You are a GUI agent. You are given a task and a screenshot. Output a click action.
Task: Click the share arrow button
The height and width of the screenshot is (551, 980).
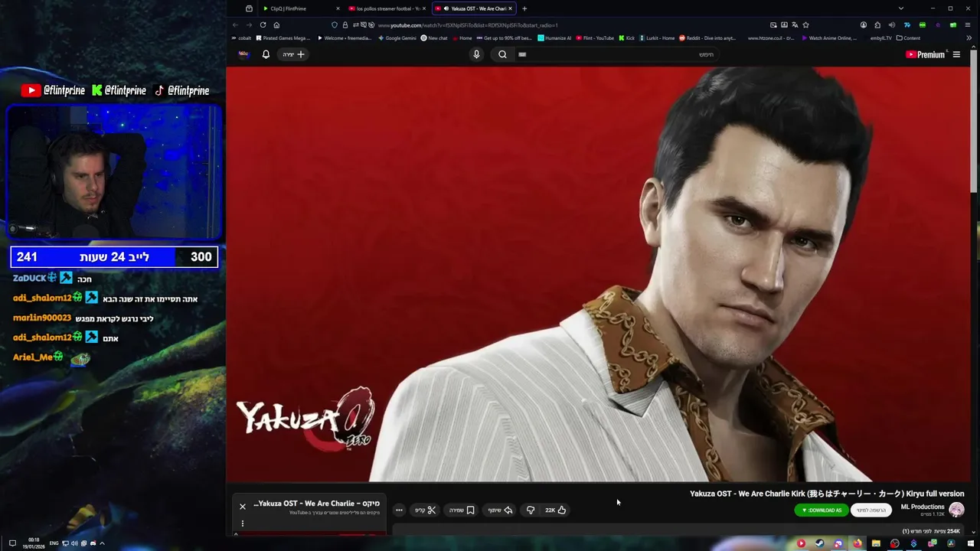[500, 510]
